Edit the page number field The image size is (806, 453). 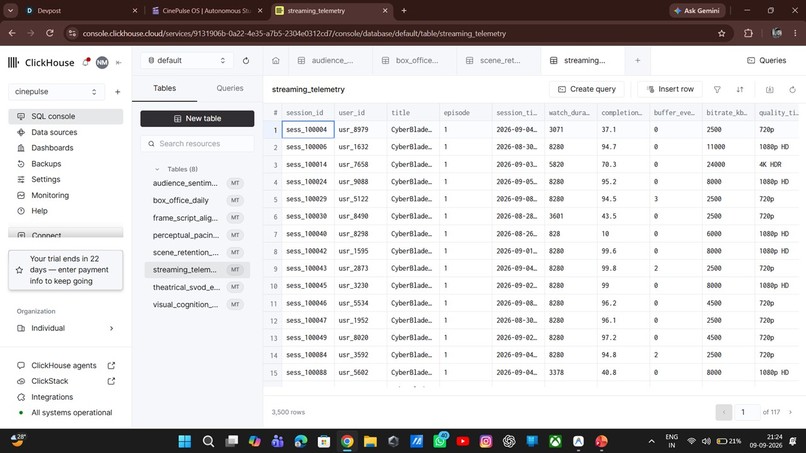pos(746,412)
